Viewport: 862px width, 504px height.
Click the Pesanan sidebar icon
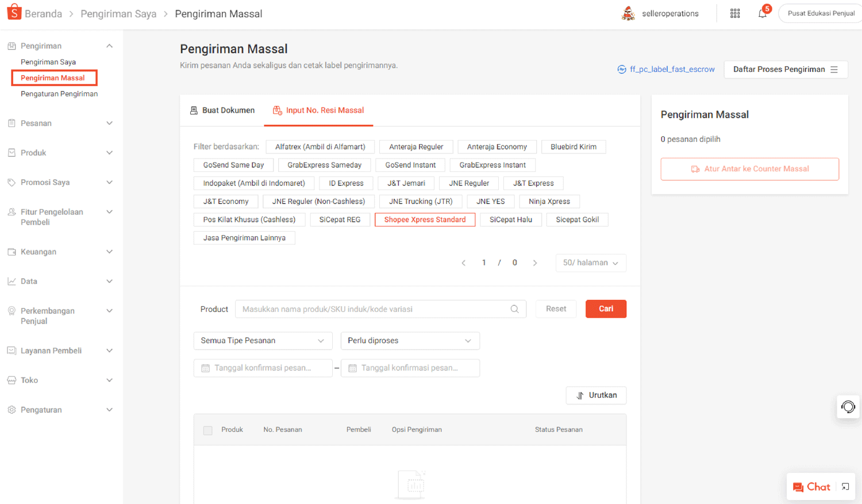(x=11, y=123)
